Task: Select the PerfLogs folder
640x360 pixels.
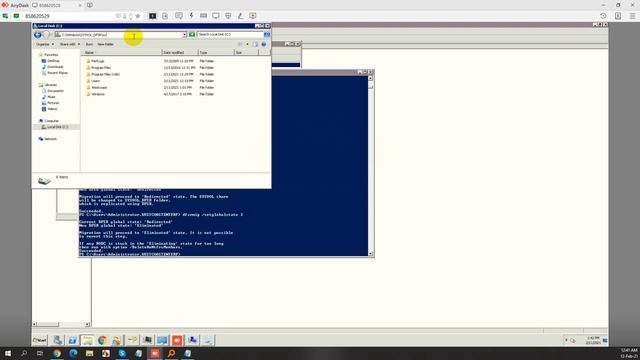Action: (x=98, y=61)
